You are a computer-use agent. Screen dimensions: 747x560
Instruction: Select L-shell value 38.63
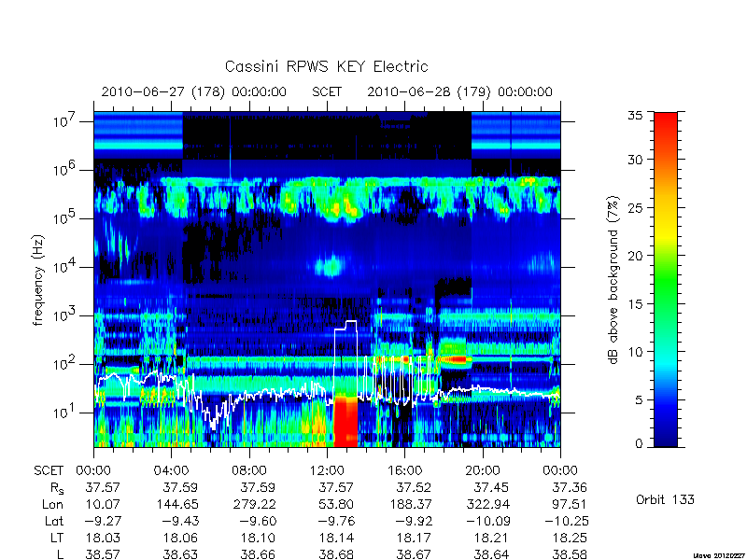180,554
